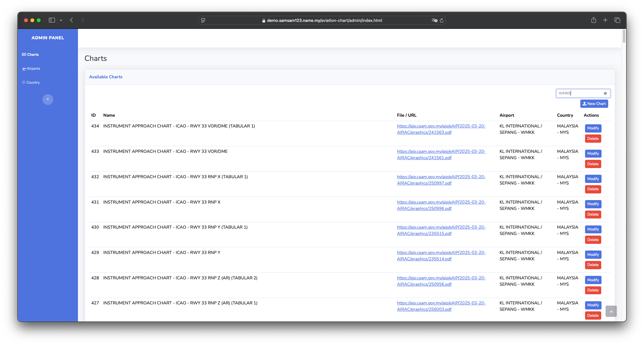
Task: Delete chart 430 RNP Y (TABULAR 1)
Action: 593,240
